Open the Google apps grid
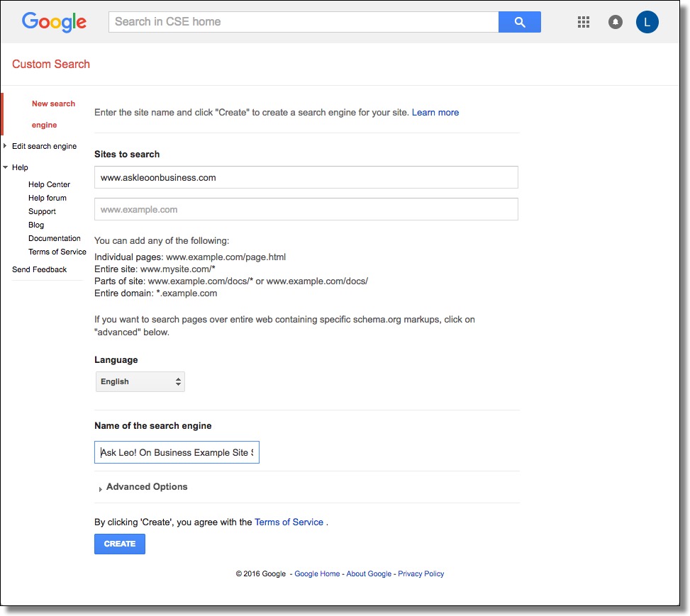The width and height of the screenshot is (690, 616). coord(584,22)
